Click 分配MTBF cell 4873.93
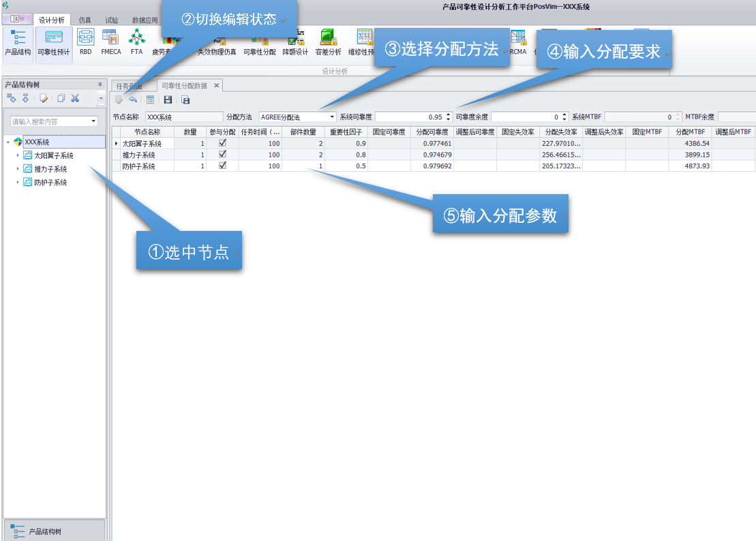This screenshot has width=756, height=541. (690, 166)
